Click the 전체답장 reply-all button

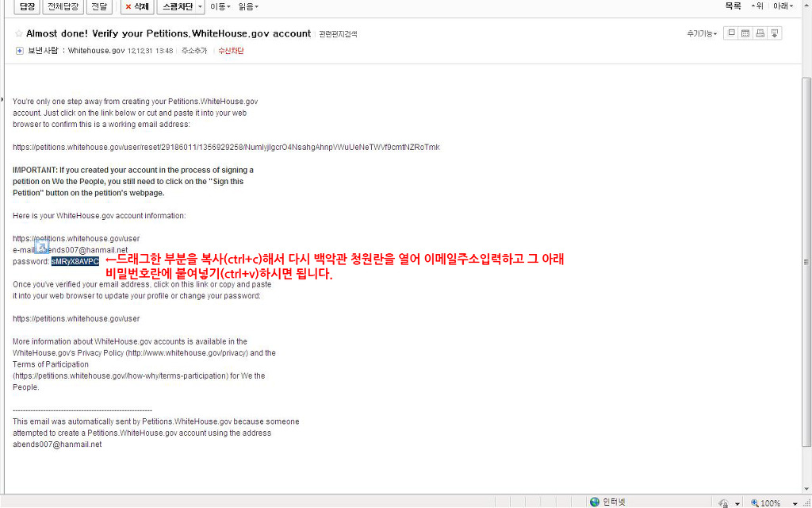62,6
